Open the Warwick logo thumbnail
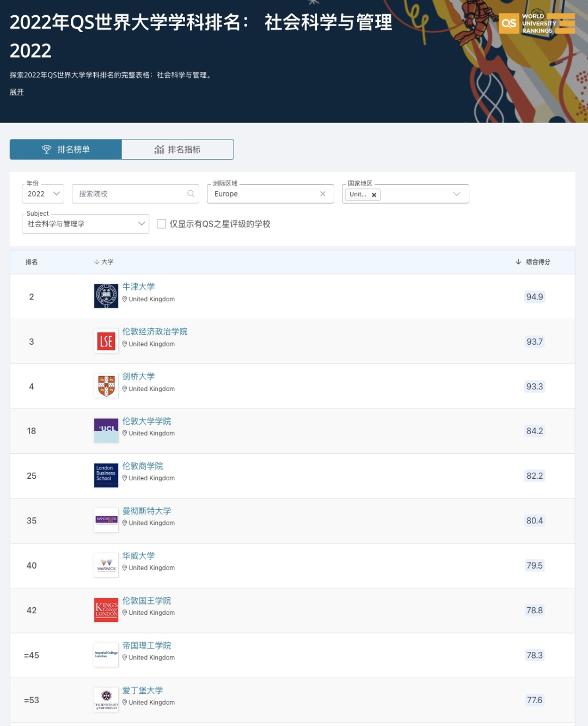 [106, 565]
